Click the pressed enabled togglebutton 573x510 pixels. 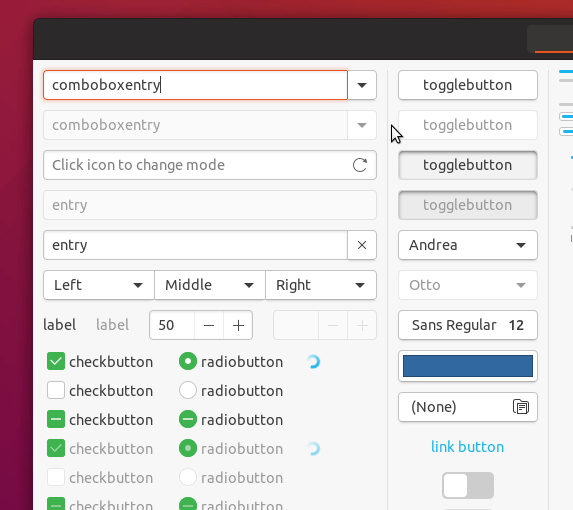pyautogui.click(x=468, y=165)
